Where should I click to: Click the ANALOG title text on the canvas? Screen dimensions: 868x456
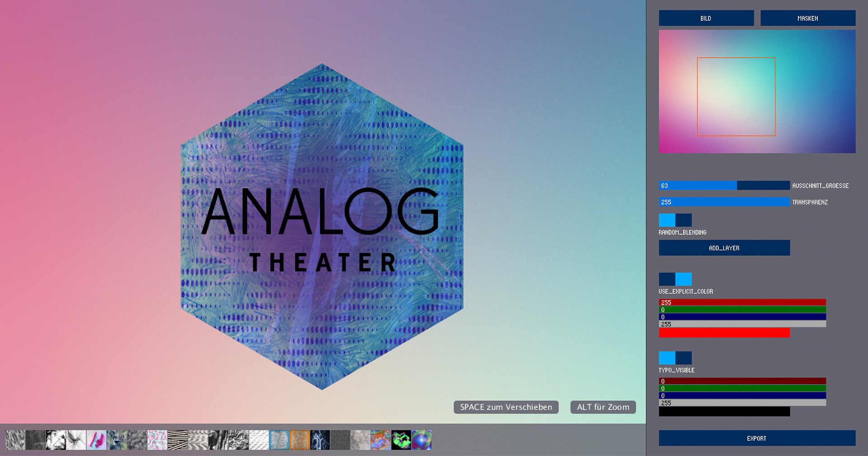320,211
